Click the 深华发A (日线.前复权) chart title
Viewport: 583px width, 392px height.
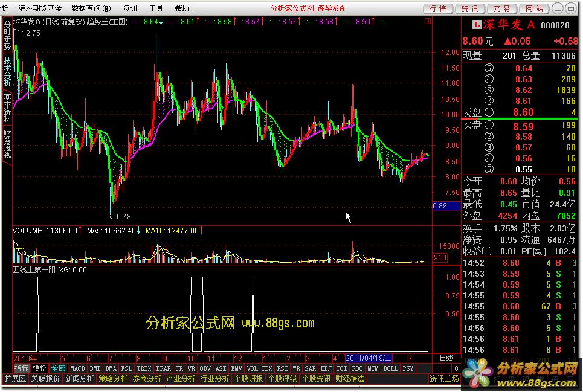coord(49,22)
